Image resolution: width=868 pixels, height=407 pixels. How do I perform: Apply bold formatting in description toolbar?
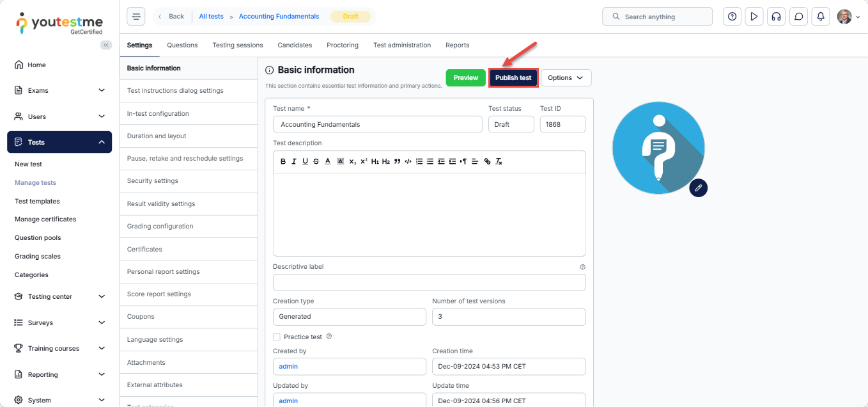pyautogui.click(x=283, y=162)
